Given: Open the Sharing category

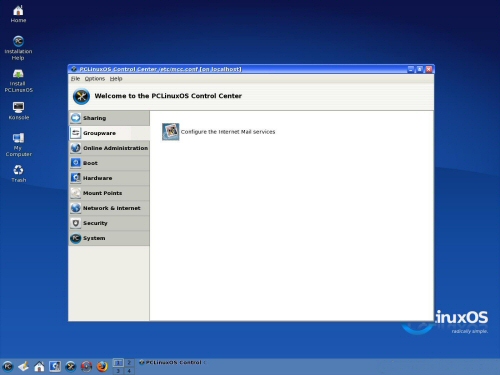Looking at the screenshot, I should click(109, 118).
